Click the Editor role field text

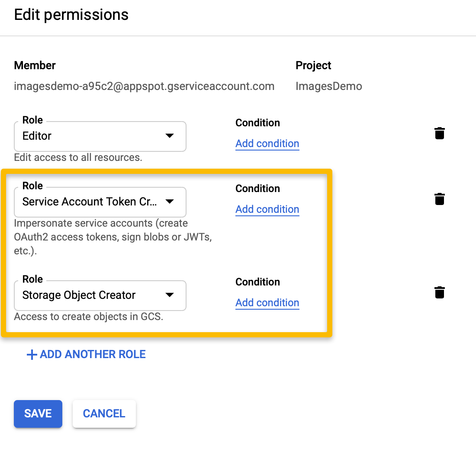tap(37, 136)
